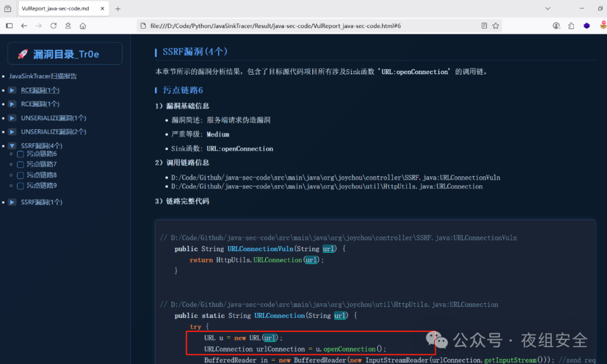Image resolution: width=607 pixels, height=364 pixels.
Task: Click the rocket icon in sidebar header
Action: pyautogui.click(x=22, y=54)
